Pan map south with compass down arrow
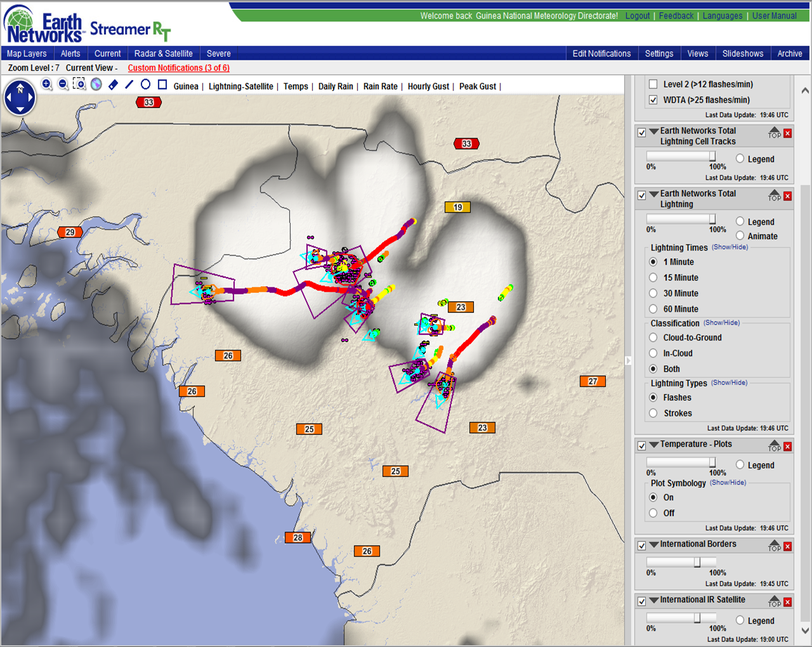The image size is (812, 647). tap(20, 109)
